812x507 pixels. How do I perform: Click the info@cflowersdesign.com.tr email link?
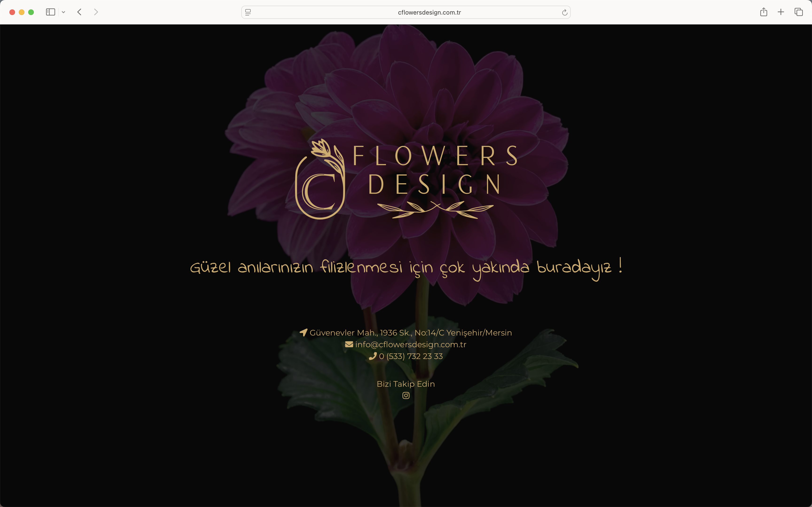coord(410,344)
